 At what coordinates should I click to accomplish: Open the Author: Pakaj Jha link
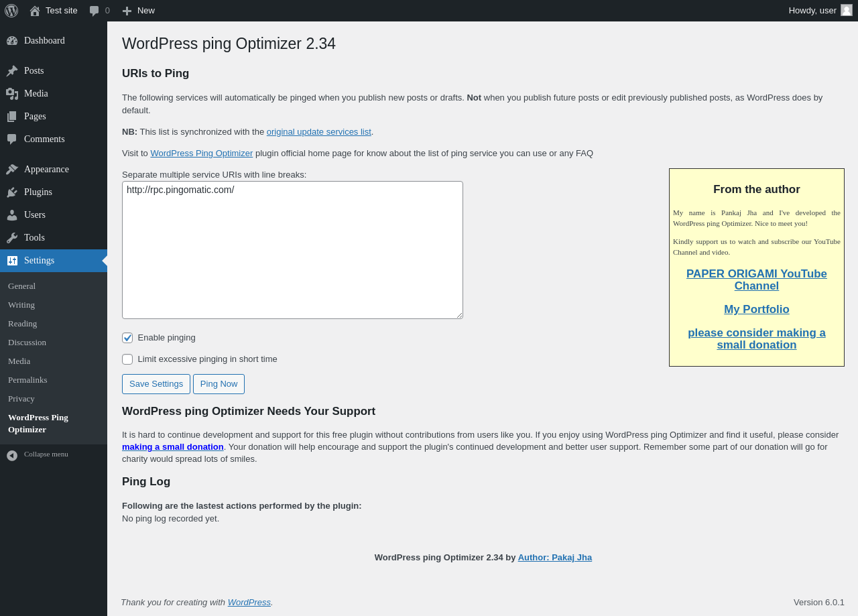click(x=555, y=558)
